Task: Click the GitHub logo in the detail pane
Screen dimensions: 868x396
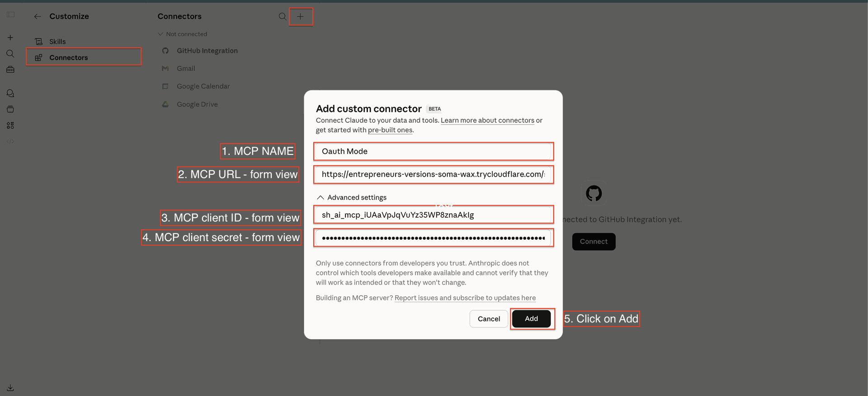Action: [x=594, y=193]
